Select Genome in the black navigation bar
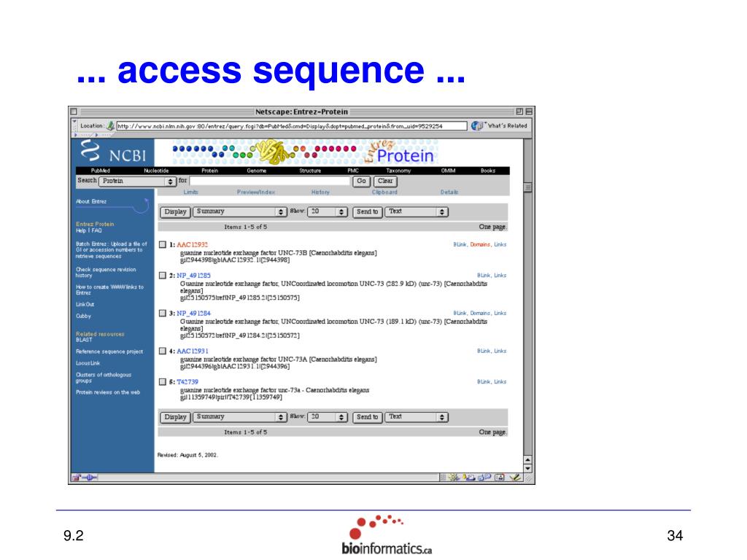747x560 pixels. (x=256, y=171)
